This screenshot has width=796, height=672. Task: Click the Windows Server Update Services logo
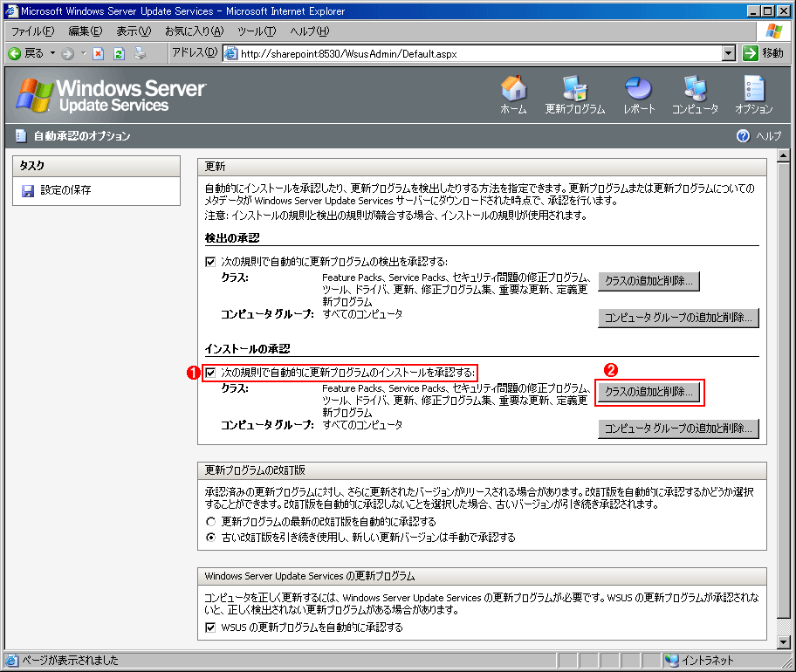click(x=111, y=95)
